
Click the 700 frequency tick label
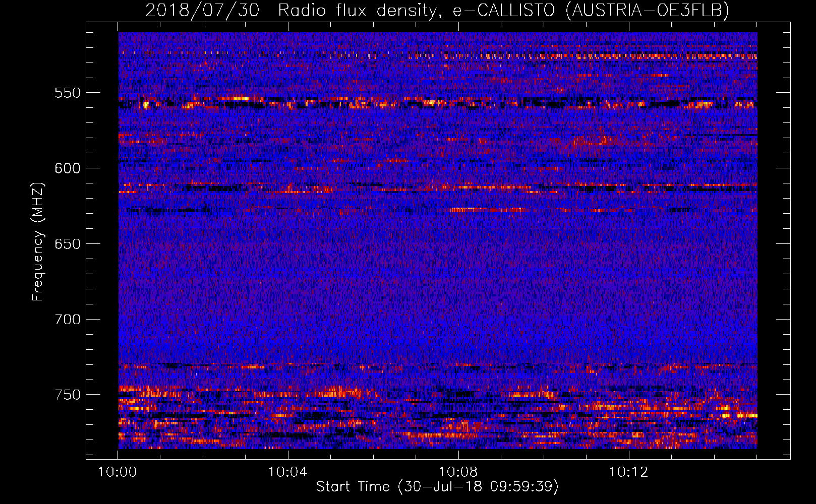tap(68, 320)
